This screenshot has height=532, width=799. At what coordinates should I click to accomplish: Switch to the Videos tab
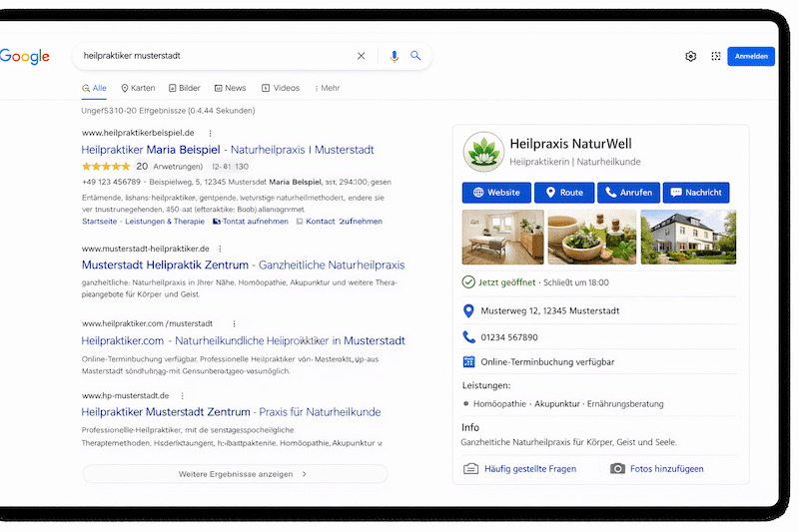pos(281,88)
